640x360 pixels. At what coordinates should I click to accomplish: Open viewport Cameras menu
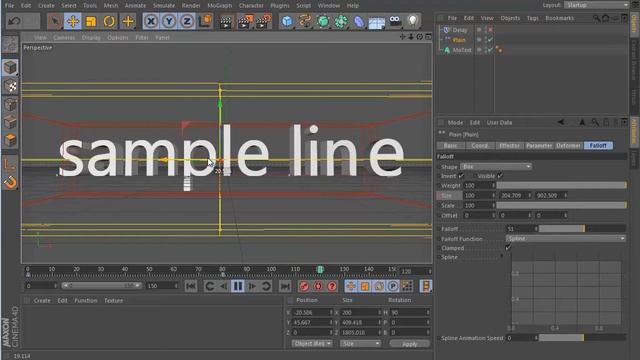click(64, 38)
